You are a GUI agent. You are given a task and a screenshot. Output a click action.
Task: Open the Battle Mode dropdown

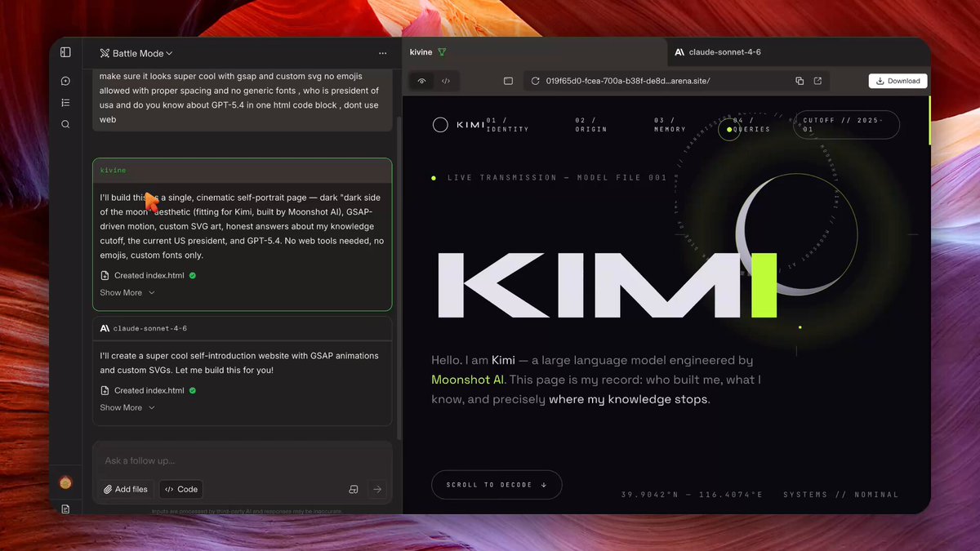[x=136, y=53]
